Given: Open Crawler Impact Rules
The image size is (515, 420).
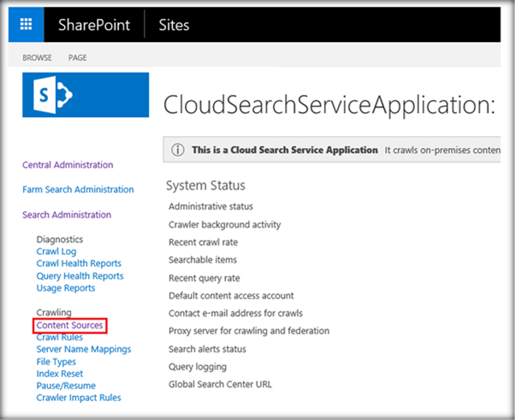Looking at the screenshot, I should point(79,398).
